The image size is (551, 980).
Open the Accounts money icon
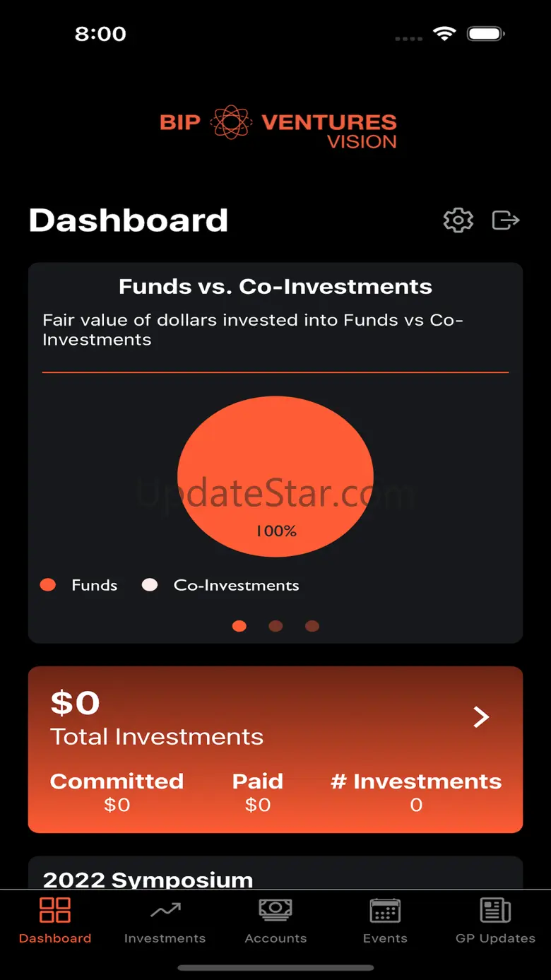click(275, 909)
